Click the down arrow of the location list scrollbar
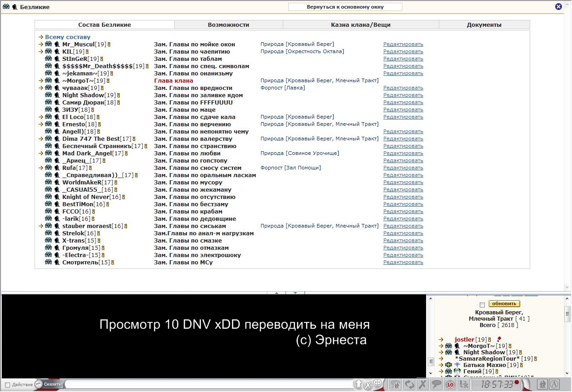Viewport: 572px width, 392px height. (567, 373)
